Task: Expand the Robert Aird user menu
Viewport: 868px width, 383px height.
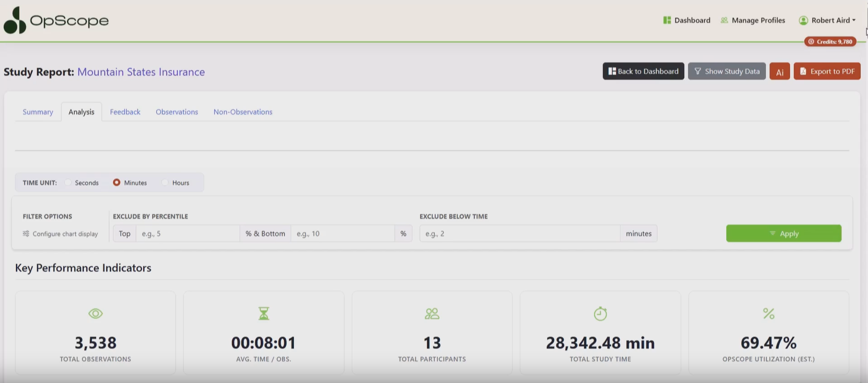Action: click(x=827, y=20)
